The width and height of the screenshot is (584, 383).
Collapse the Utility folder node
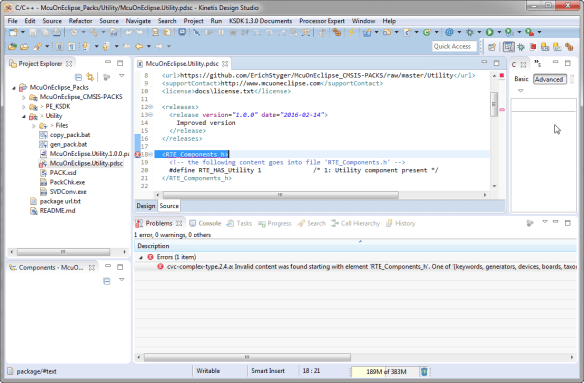tap(23, 116)
